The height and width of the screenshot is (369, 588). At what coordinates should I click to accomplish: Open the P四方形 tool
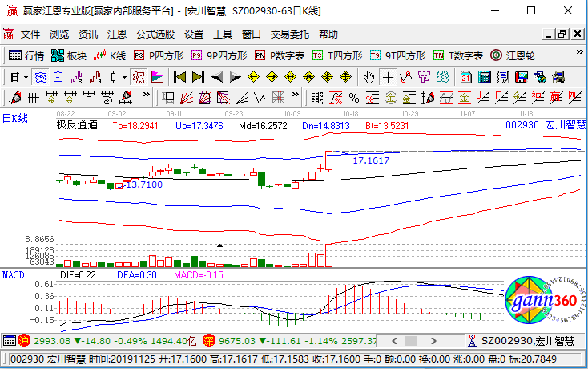point(159,55)
